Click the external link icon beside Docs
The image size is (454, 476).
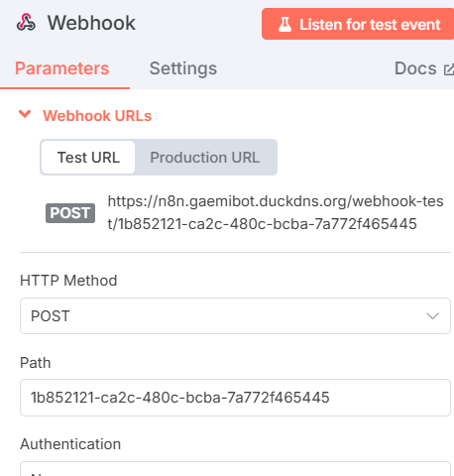pyautogui.click(x=449, y=69)
